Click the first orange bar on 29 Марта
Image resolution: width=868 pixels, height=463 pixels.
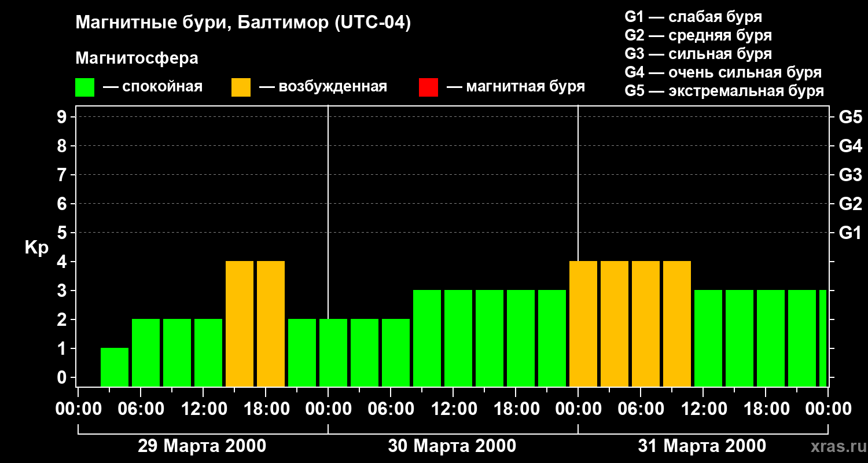(x=240, y=324)
